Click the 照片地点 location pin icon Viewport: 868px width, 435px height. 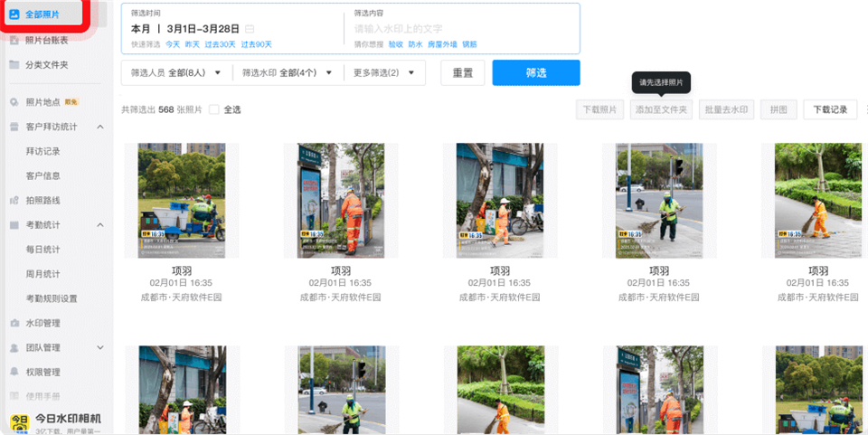pos(14,102)
